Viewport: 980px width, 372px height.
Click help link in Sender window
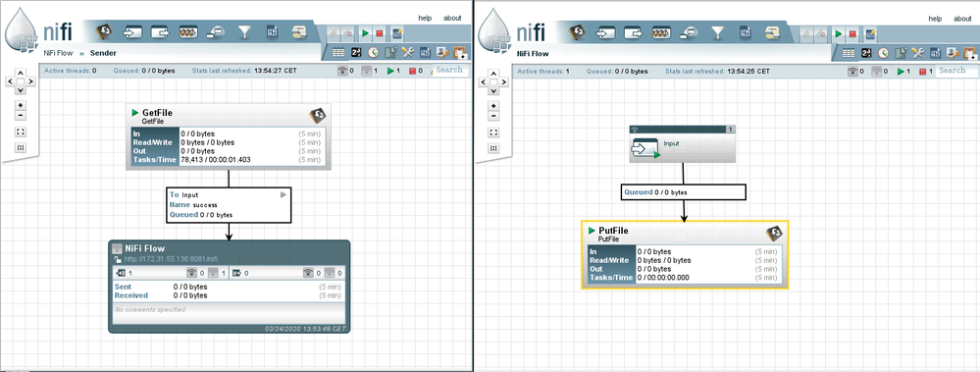coord(425,18)
